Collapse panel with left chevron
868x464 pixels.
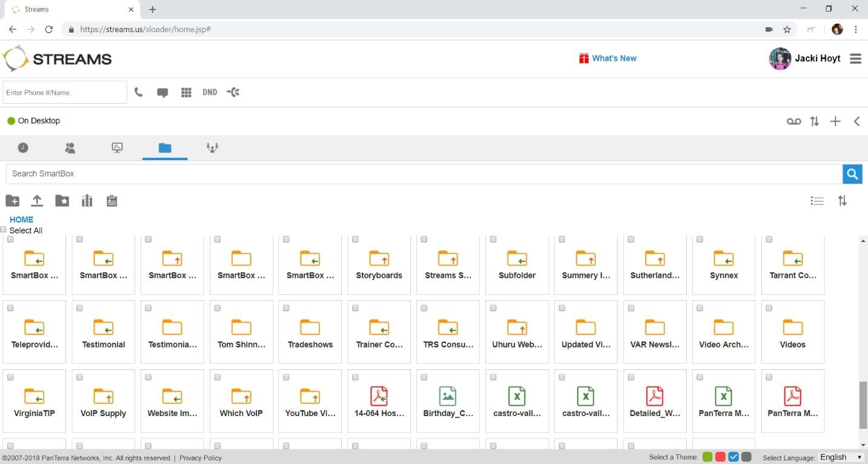tap(856, 121)
